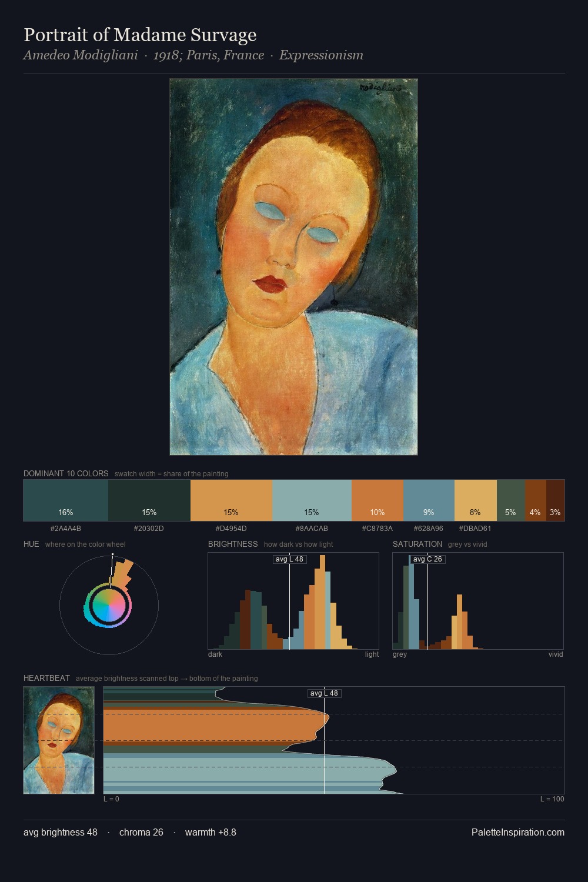Click the 'grey' saturation axis label
Viewport: 588px width, 882px height.
coord(400,654)
